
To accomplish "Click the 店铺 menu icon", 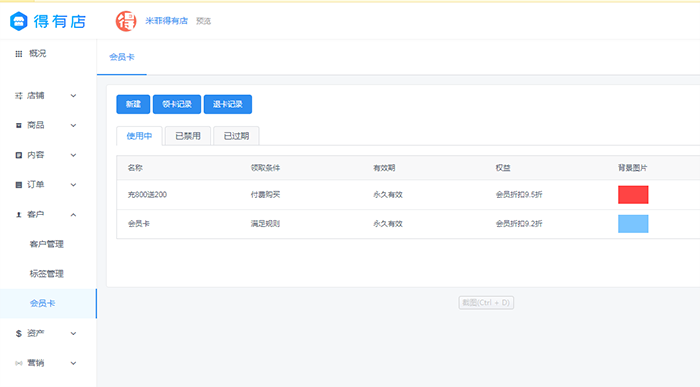I will 18,96.
